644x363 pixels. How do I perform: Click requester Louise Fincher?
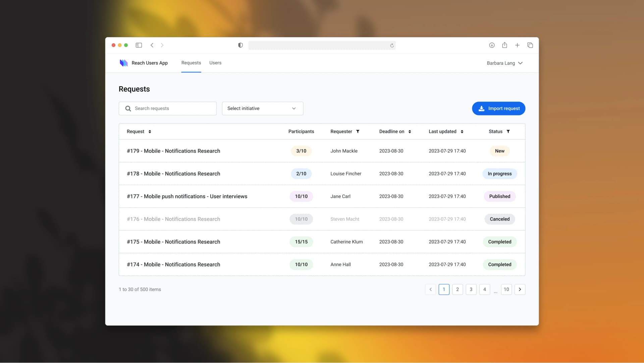coord(346,174)
